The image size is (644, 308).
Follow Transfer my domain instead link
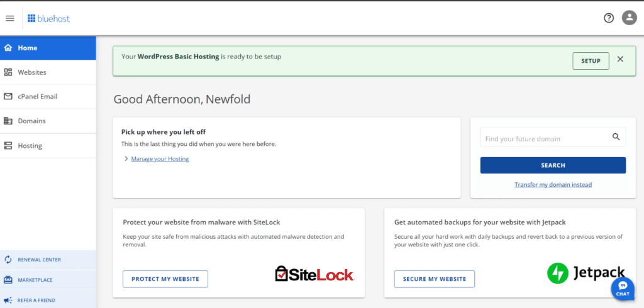pyautogui.click(x=553, y=185)
